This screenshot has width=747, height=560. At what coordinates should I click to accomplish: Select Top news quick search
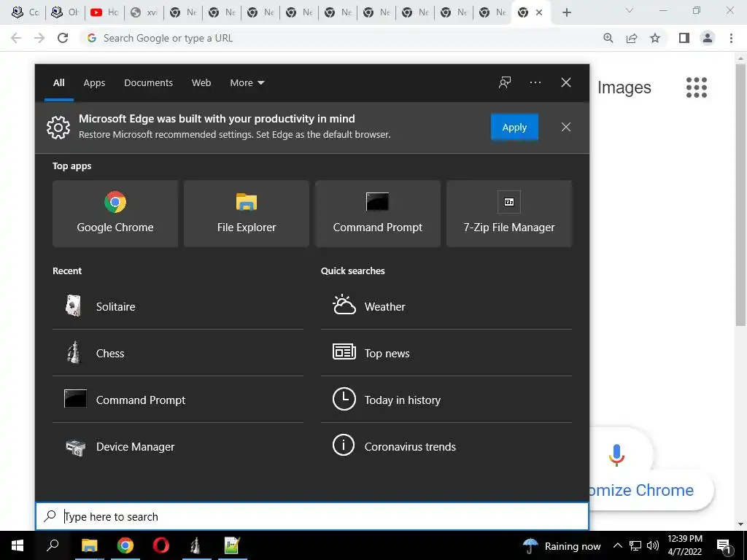click(446, 353)
